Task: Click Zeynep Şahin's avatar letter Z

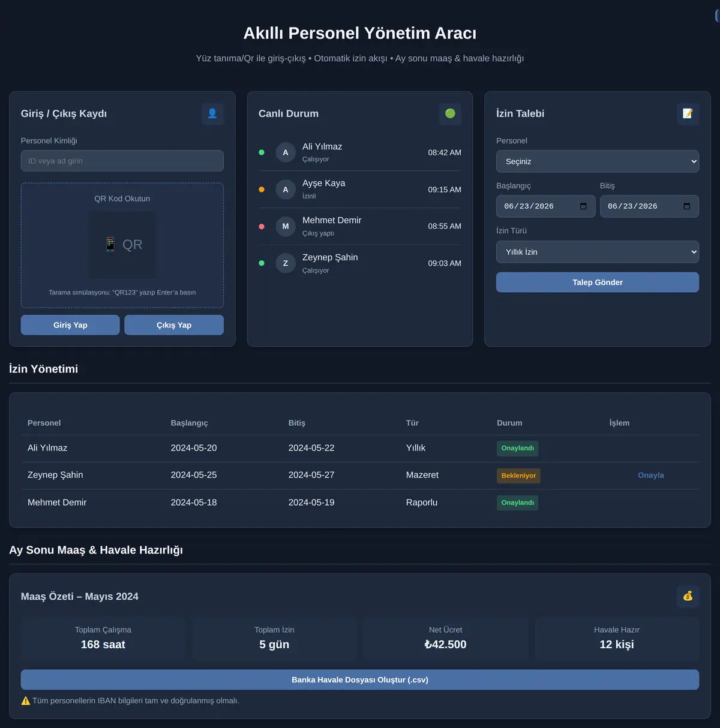Action: [x=286, y=263]
